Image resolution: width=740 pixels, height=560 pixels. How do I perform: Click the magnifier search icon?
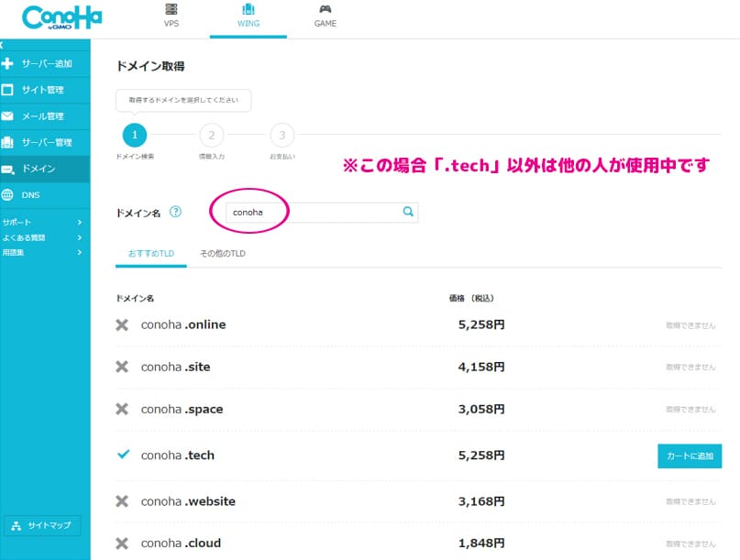pos(408,212)
